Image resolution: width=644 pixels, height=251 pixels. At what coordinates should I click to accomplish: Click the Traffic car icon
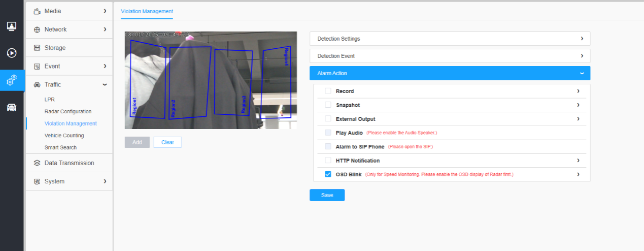coord(37,84)
